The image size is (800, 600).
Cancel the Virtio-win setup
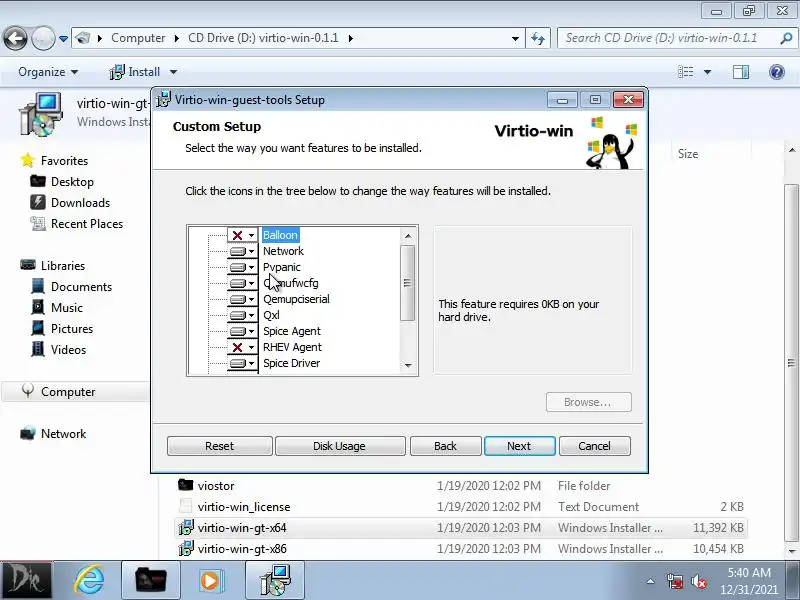tap(594, 446)
